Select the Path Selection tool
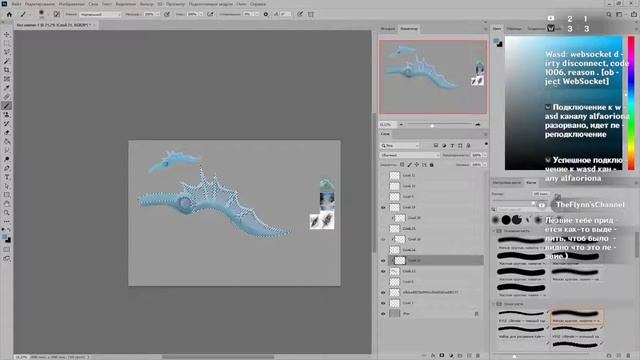 [7, 186]
